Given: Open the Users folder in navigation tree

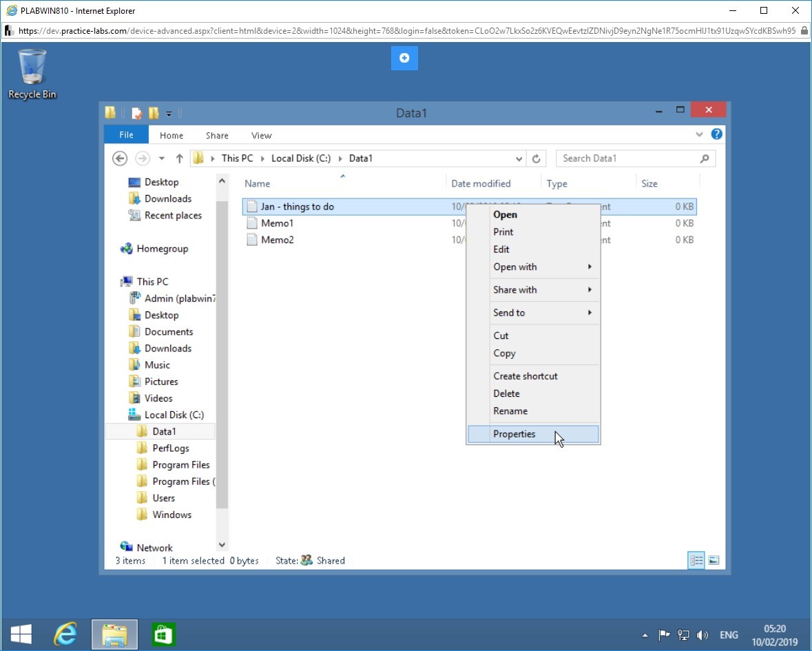Looking at the screenshot, I should 156,497.
